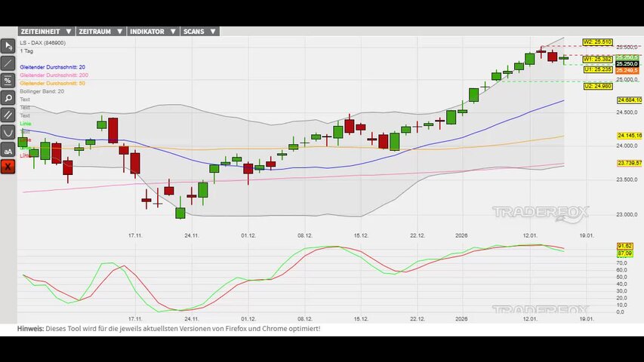Select the trend line drawing tool
This screenshot has height=362, width=644.
[8, 63]
